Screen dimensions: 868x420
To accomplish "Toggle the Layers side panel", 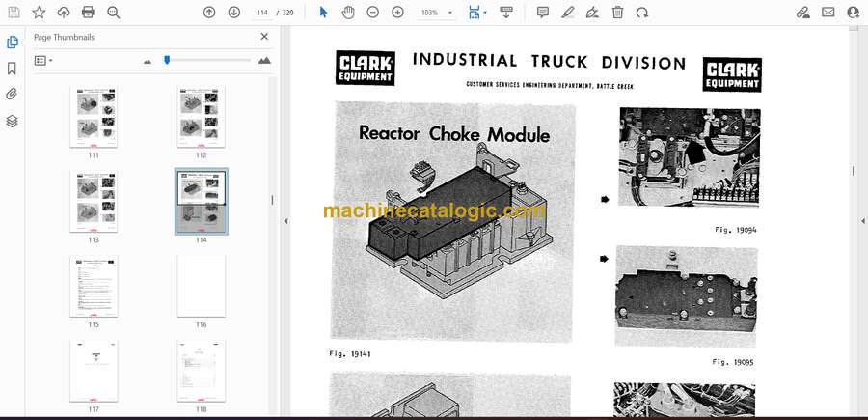I will click(x=12, y=121).
